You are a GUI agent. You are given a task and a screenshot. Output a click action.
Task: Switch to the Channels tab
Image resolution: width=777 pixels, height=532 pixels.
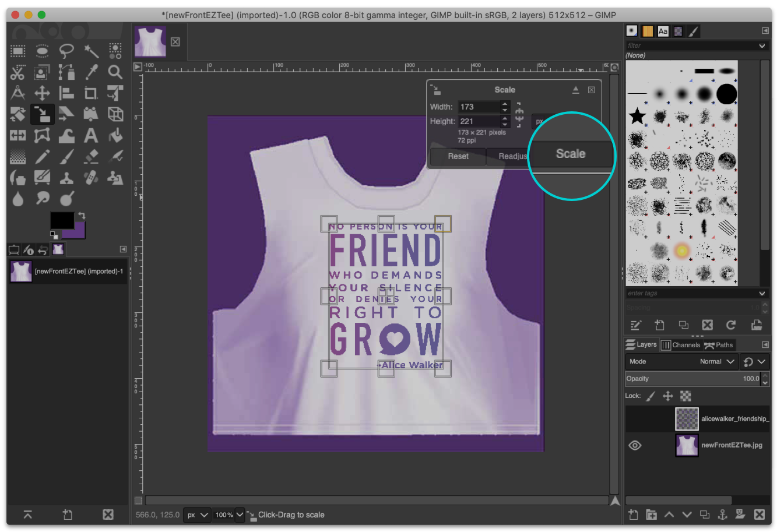[680, 345]
